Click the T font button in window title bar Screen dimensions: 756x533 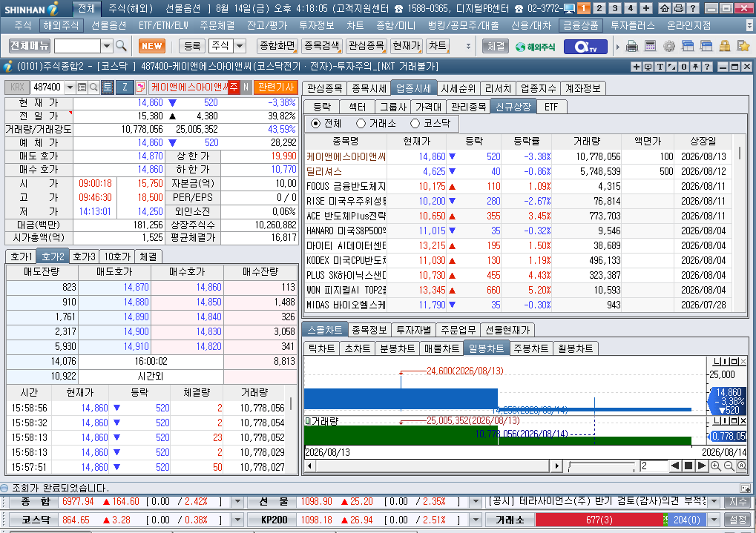[x=660, y=67]
